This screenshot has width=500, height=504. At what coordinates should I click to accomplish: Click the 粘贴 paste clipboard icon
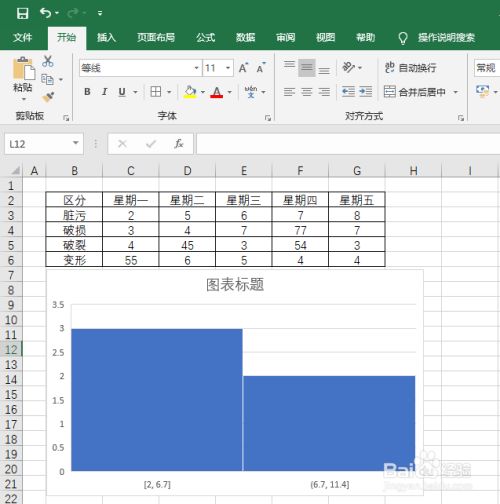coord(23,69)
